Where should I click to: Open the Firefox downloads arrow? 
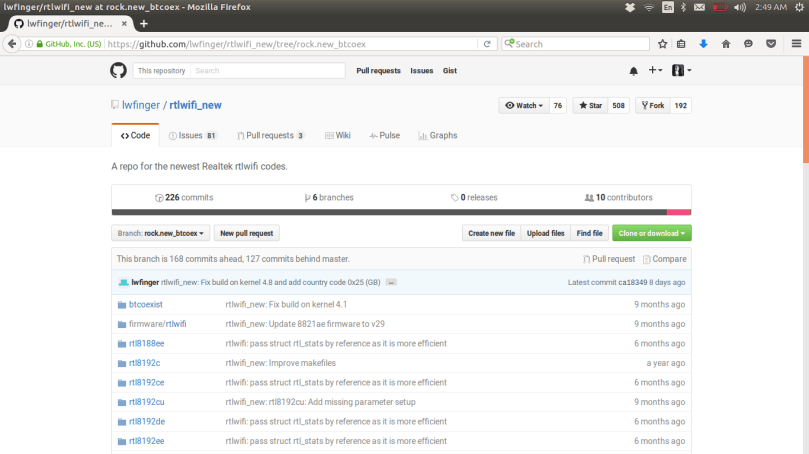coord(703,44)
